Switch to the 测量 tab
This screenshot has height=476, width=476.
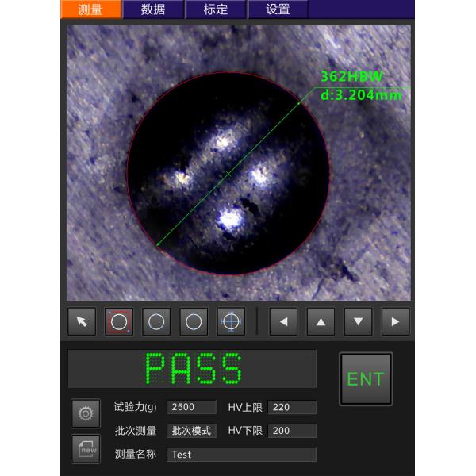(x=91, y=10)
